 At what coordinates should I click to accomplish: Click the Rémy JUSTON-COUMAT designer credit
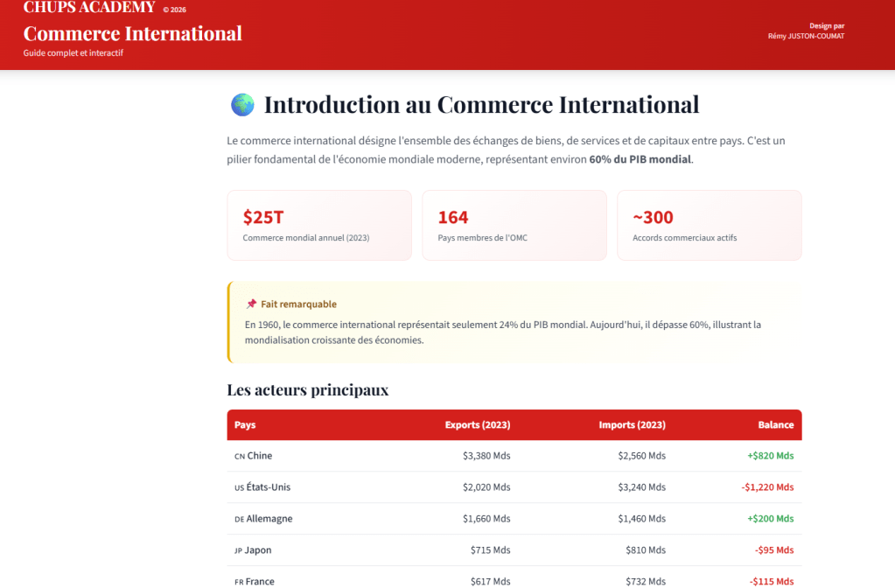806,36
